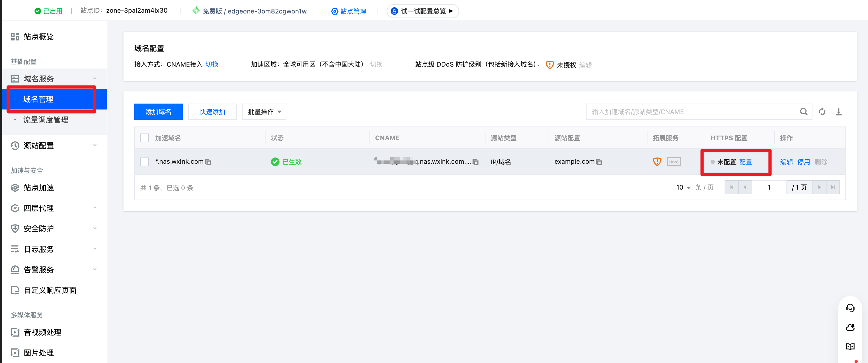Viewport: 868px width, 363px height.
Task: Copy the *.nas.wxlnk.com domain name
Action: 208,162
